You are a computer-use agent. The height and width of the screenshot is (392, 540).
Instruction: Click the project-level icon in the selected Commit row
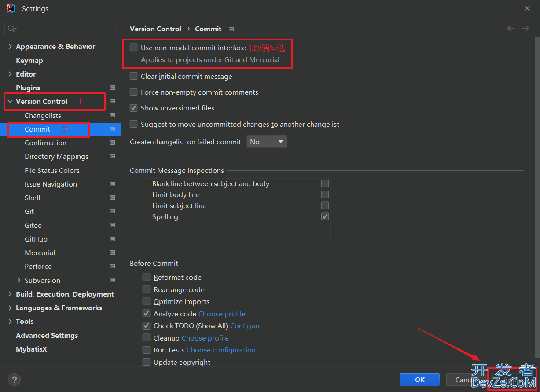point(112,129)
